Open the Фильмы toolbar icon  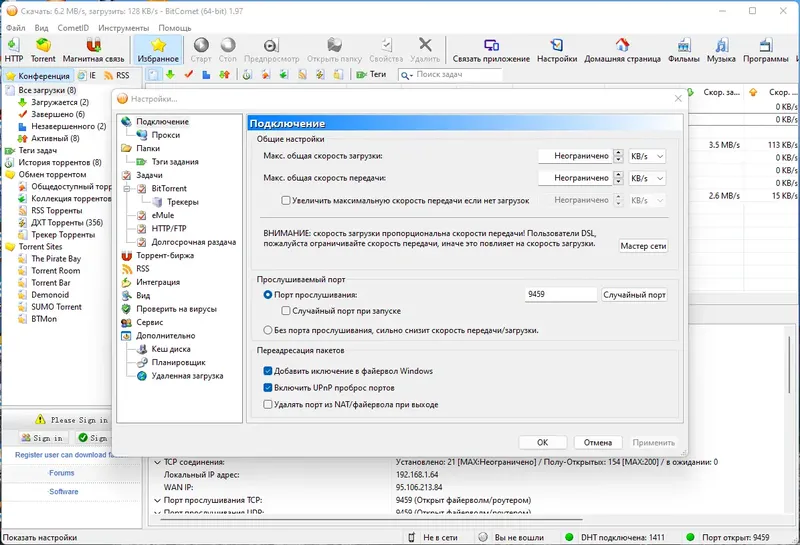click(x=684, y=50)
